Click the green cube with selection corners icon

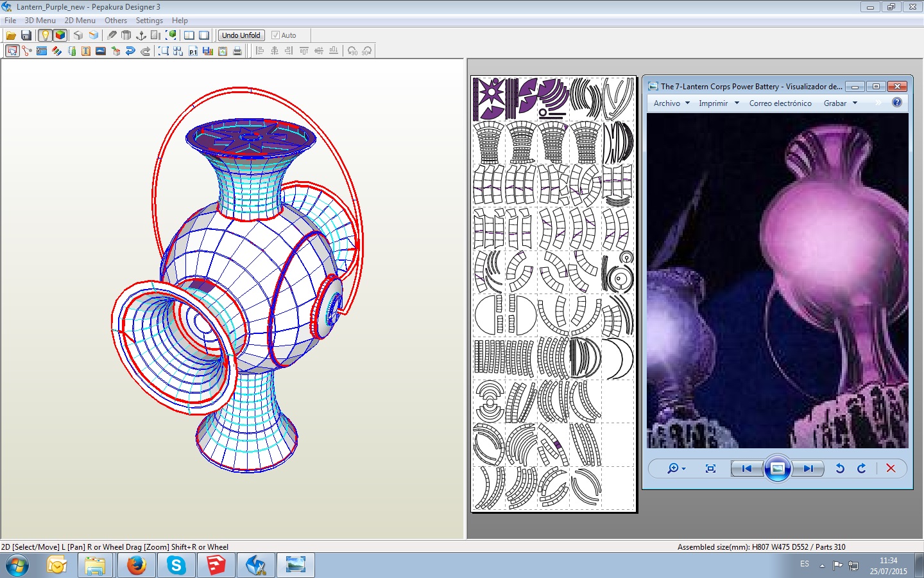171,35
